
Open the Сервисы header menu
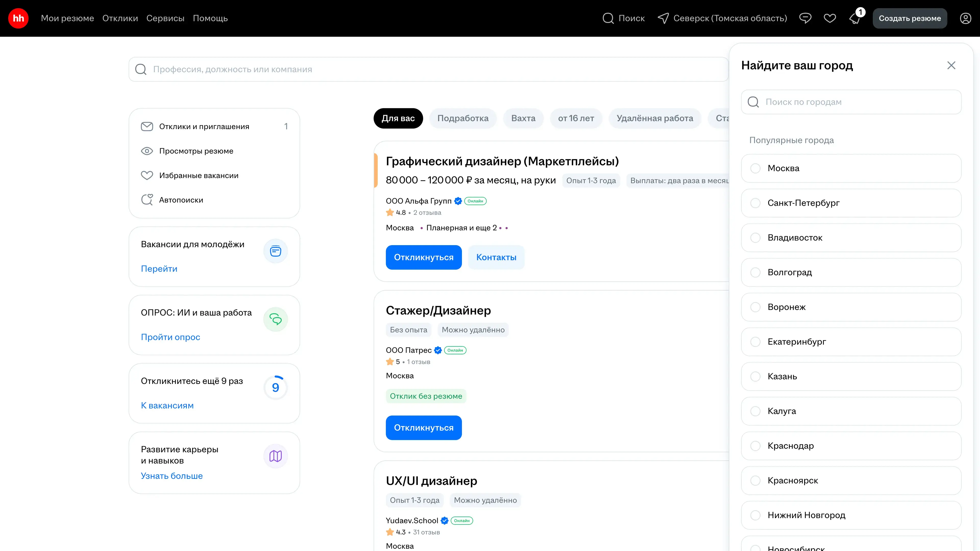pyautogui.click(x=165, y=18)
